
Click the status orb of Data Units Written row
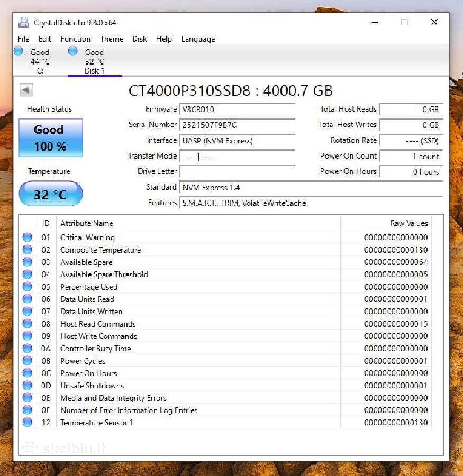pos(28,311)
